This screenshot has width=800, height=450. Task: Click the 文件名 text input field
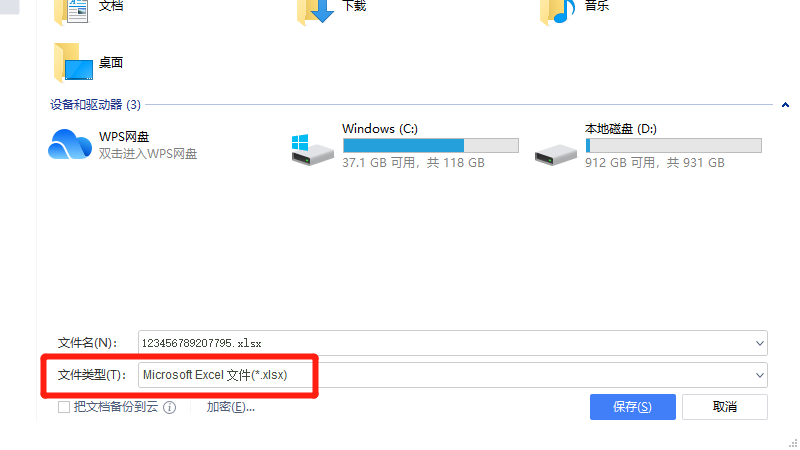click(453, 343)
